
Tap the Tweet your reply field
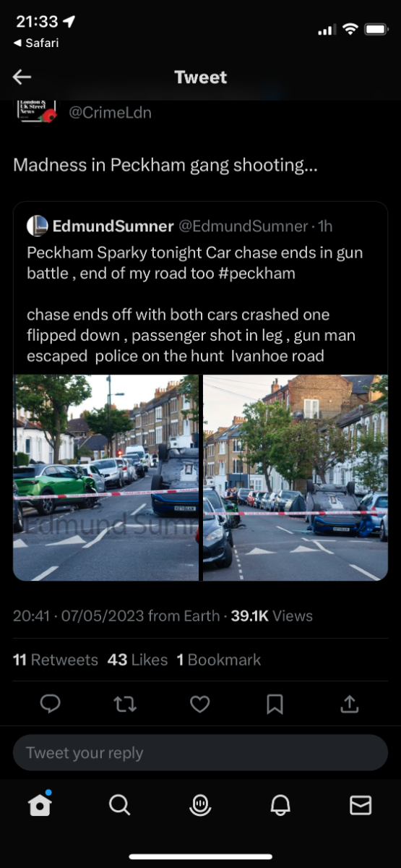[x=200, y=753]
